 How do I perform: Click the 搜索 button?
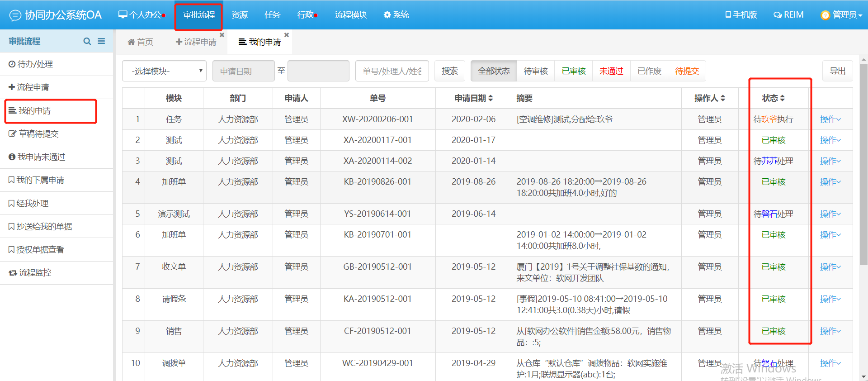click(x=450, y=71)
